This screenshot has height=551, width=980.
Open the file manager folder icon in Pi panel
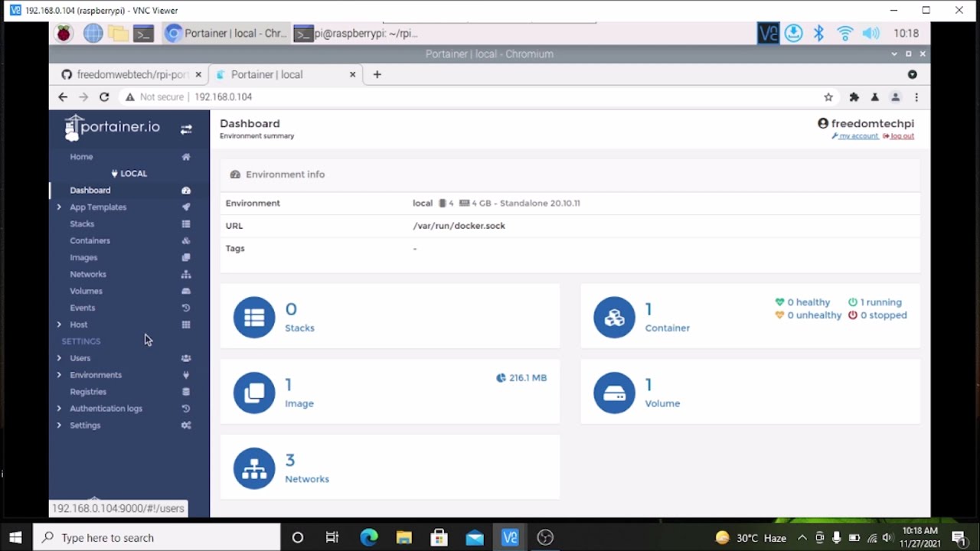118,33
